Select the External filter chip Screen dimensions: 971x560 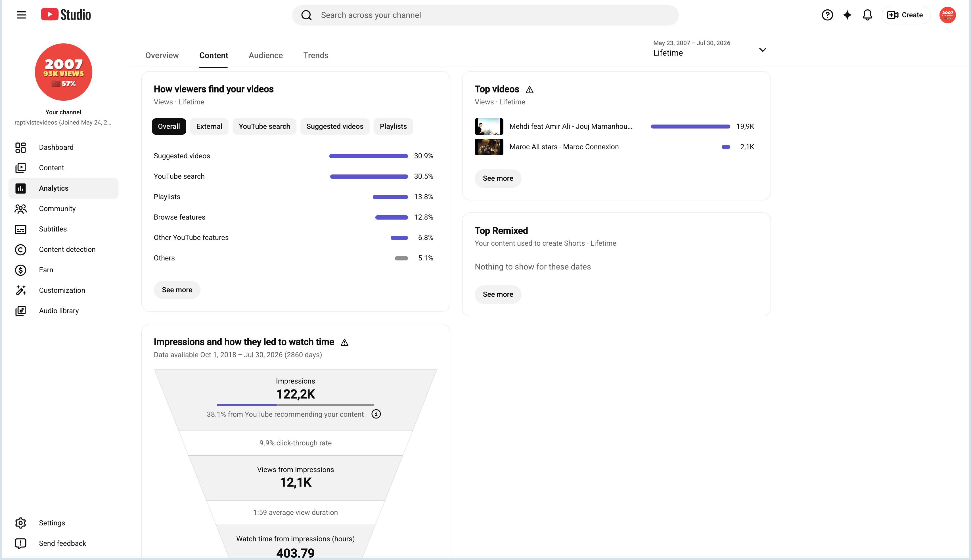(209, 127)
